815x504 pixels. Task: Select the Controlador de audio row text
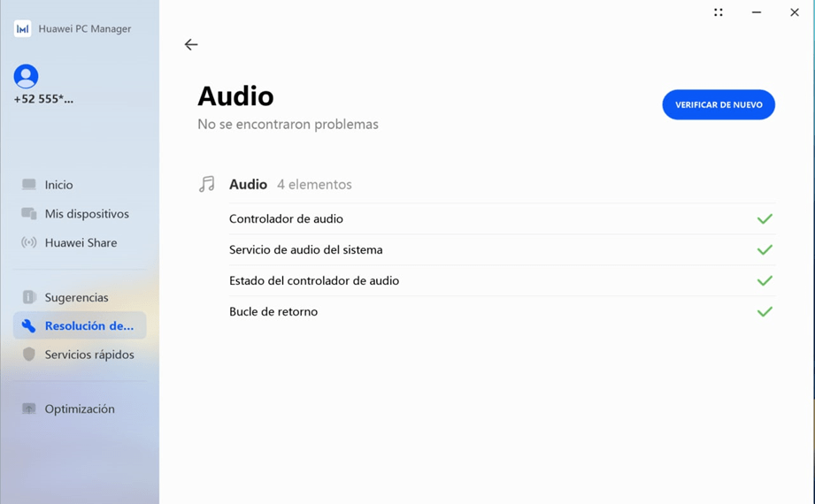286,218
